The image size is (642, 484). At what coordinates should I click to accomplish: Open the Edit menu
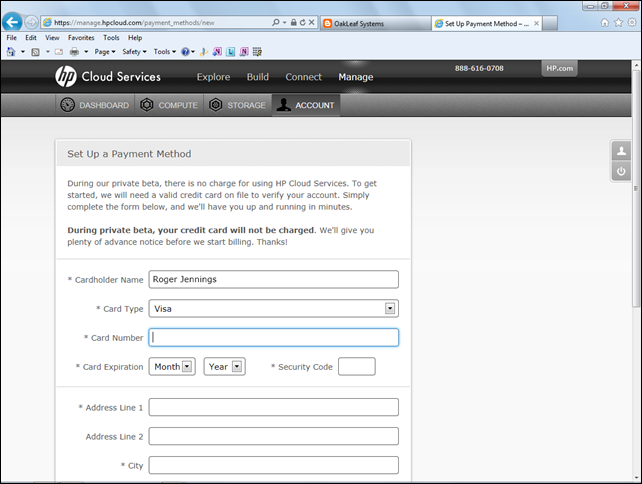31,38
